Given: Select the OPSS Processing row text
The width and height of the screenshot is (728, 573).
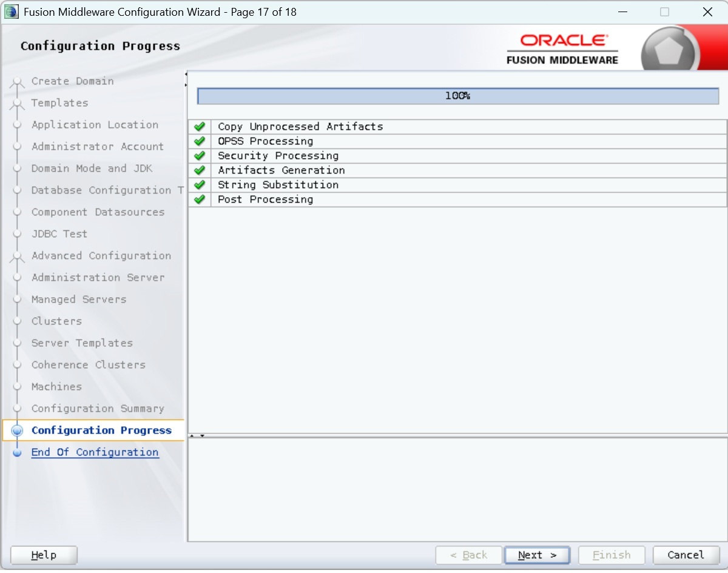Looking at the screenshot, I should point(266,141).
